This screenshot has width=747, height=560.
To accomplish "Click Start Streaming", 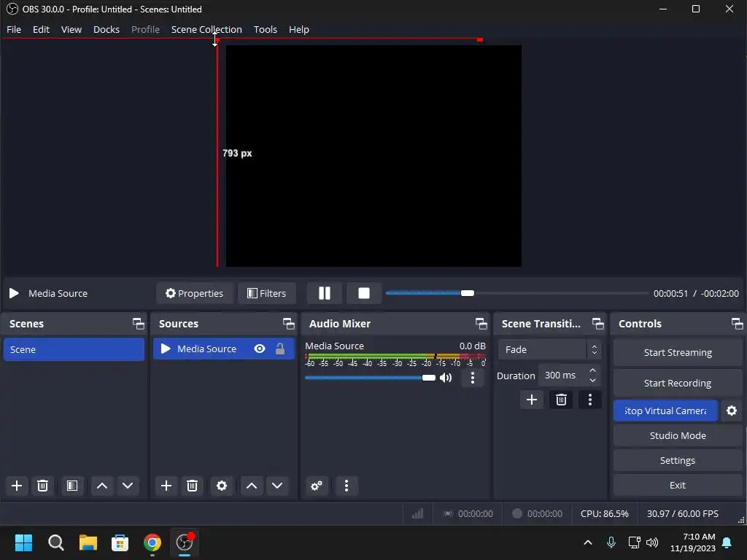I will [678, 353].
